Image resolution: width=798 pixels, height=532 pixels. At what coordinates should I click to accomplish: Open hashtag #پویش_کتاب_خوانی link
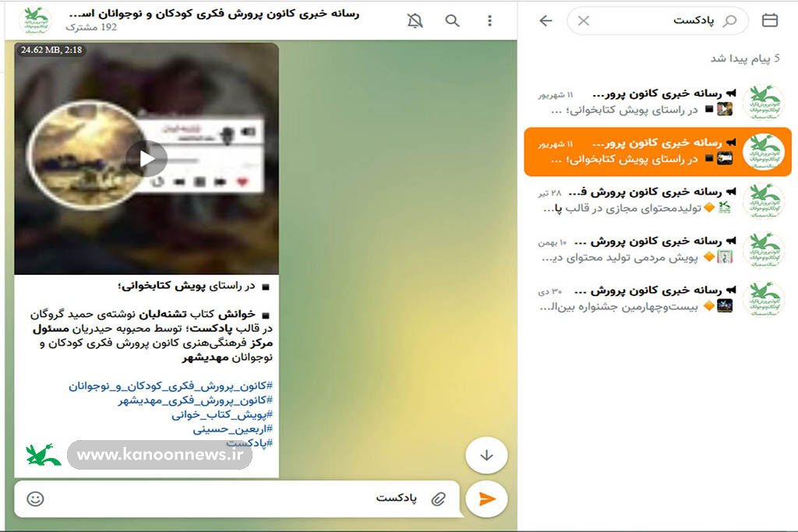point(222,414)
